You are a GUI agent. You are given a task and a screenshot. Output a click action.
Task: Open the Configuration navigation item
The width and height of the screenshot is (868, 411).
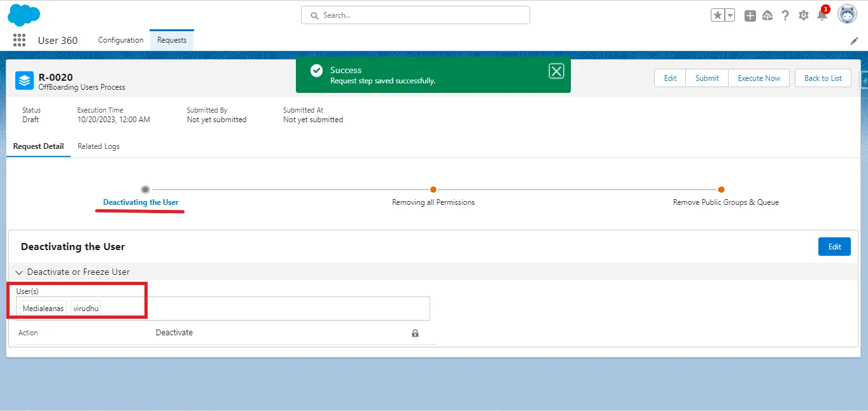point(120,39)
